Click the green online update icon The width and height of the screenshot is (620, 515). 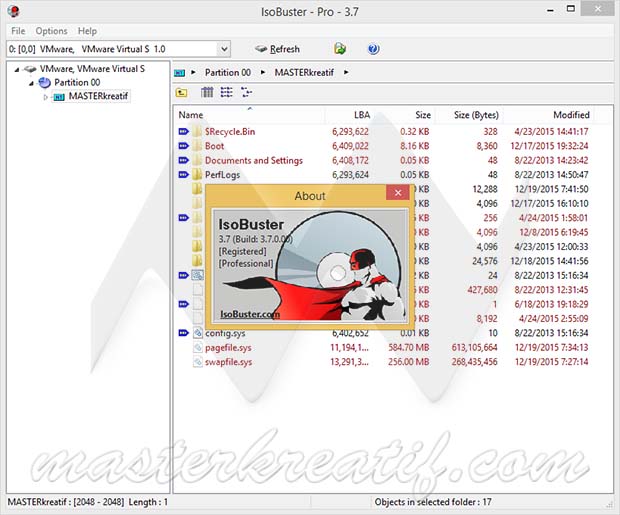coord(340,49)
